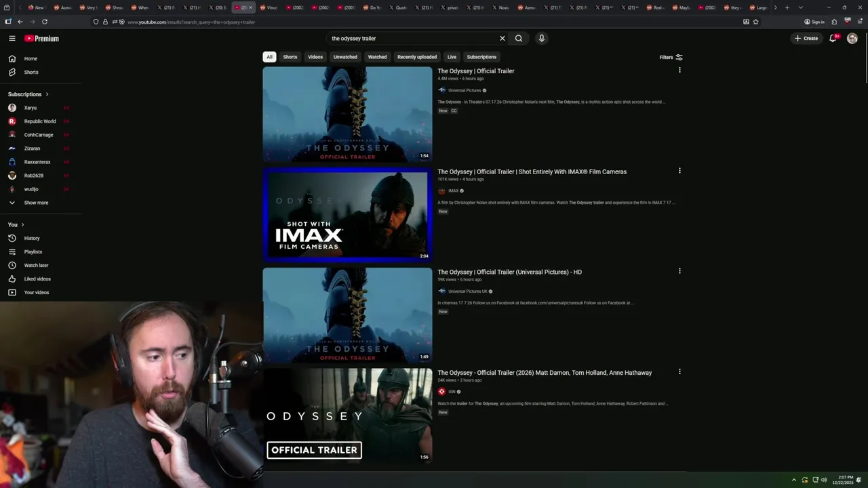
Task: Open options menu for IGN trailer result
Action: pyautogui.click(x=679, y=371)
